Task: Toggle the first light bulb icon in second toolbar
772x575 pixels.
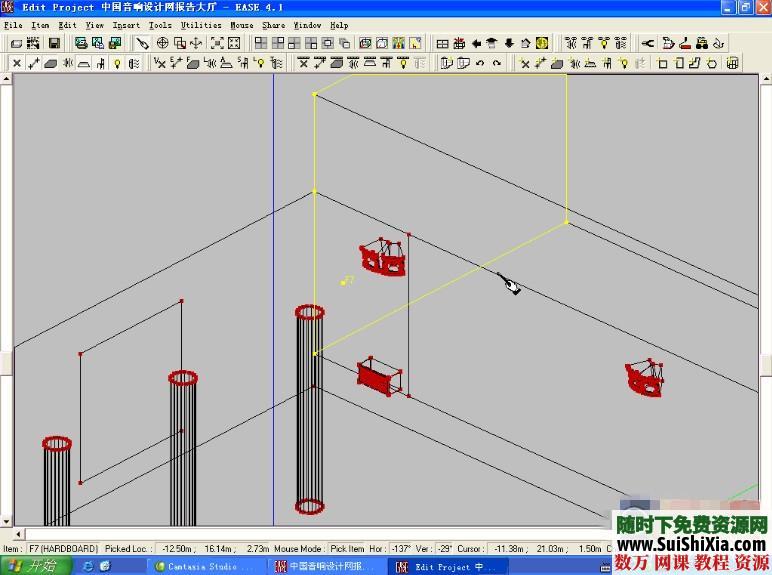Action: (x=118, y=63)
